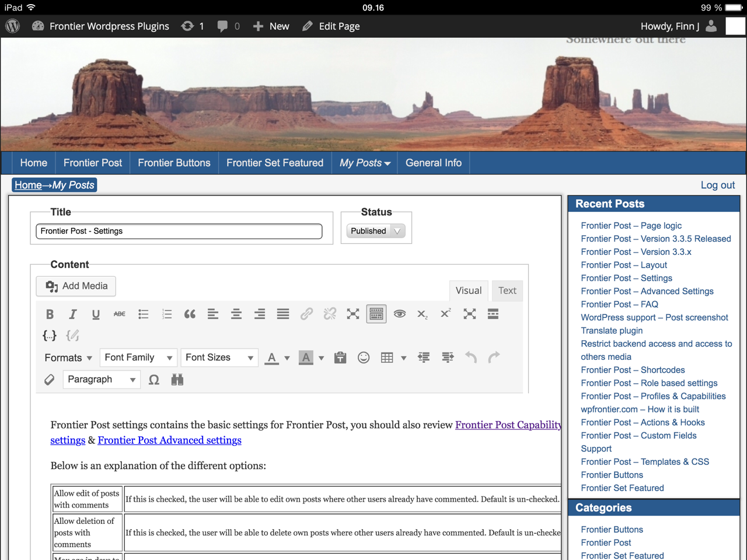Expand the Font Family dropdown

pyautogui.click(x=138, y=358)
